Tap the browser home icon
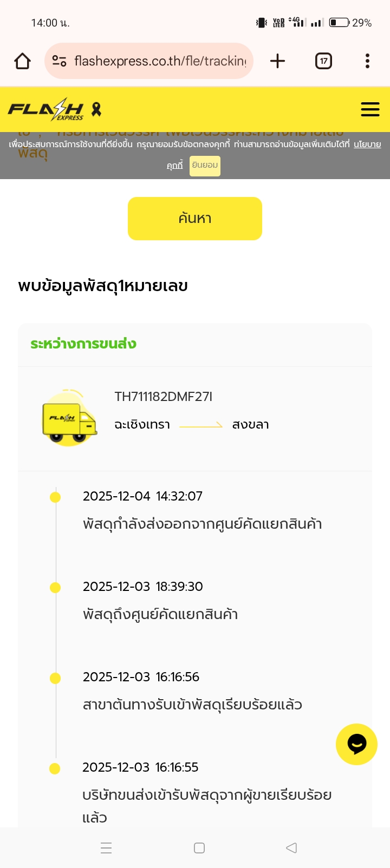The width and height of the screenshot is (390, 868). (x=23, y=61)
